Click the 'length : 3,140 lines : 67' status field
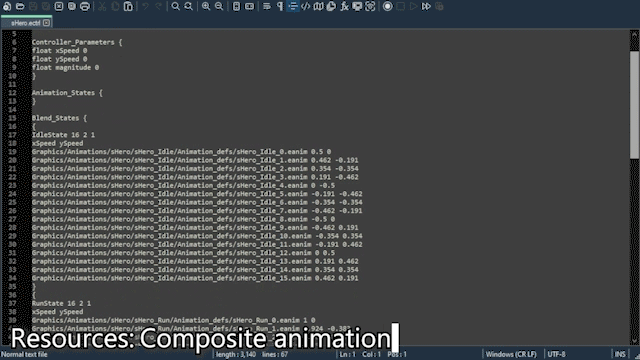Viewport: 640px width, 360px height. coord(252,354)
